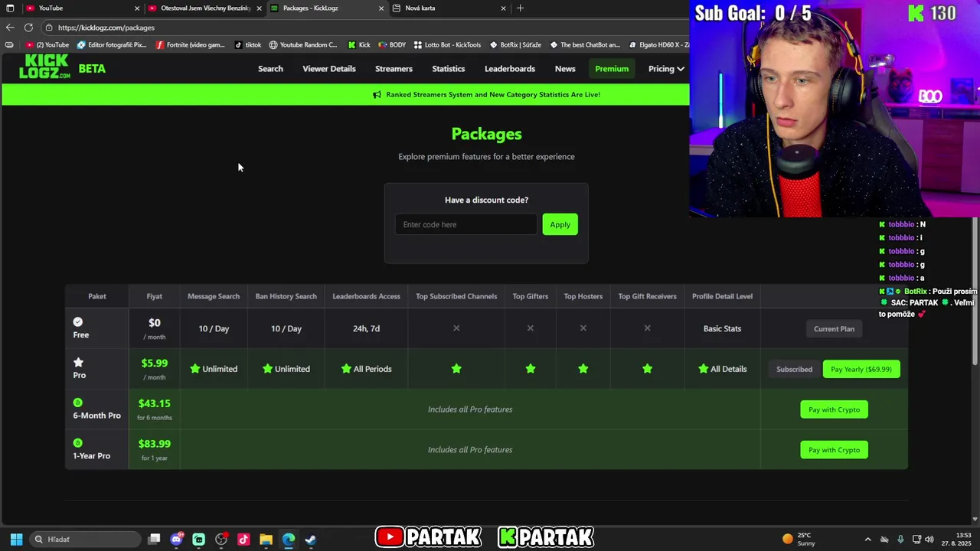
Task: Switch to Otestoval Jsem Všechny tab
Action: click(204, 8)
